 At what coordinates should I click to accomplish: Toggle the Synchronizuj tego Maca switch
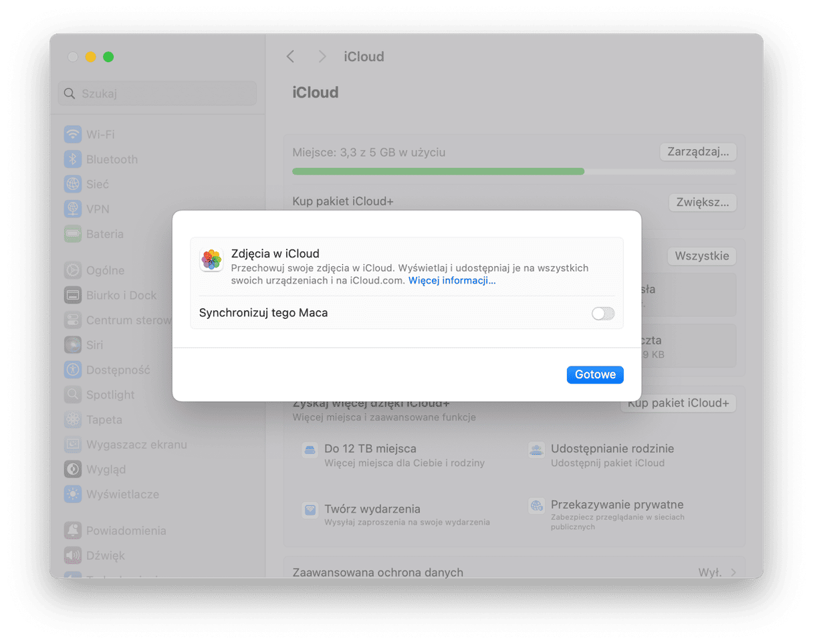point(602,313)
